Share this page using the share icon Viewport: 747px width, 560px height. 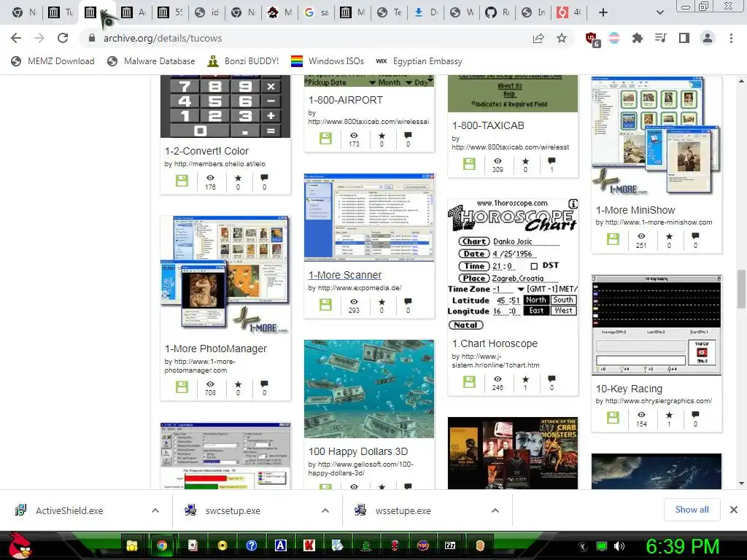[x=538, y=38]
